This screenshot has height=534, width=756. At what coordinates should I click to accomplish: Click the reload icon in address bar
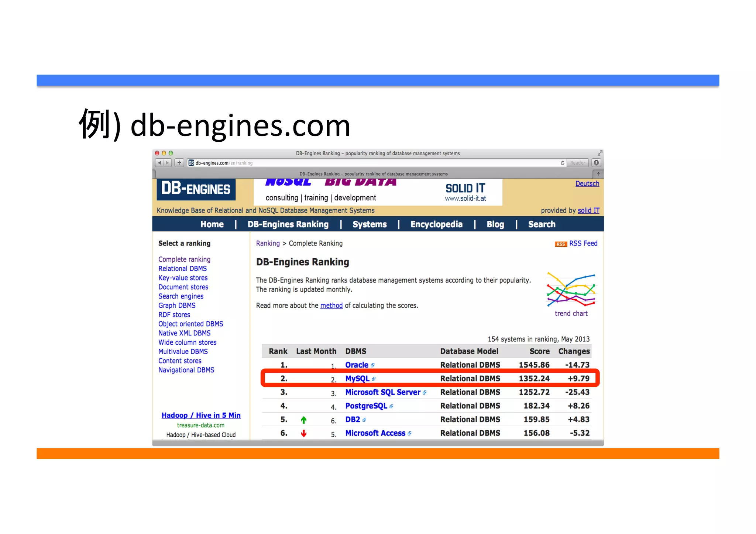click(x=562, y=163)
